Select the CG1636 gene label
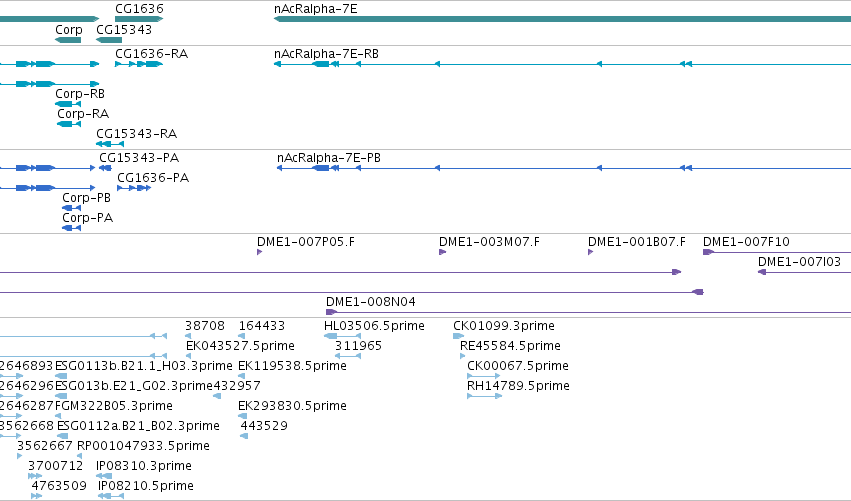This screenshot has width=851, height=501. click(139, 9)
